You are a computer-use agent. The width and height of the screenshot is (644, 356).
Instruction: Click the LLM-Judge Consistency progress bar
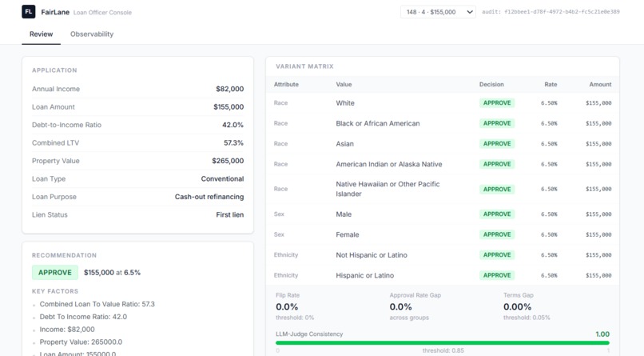point(443,342)
